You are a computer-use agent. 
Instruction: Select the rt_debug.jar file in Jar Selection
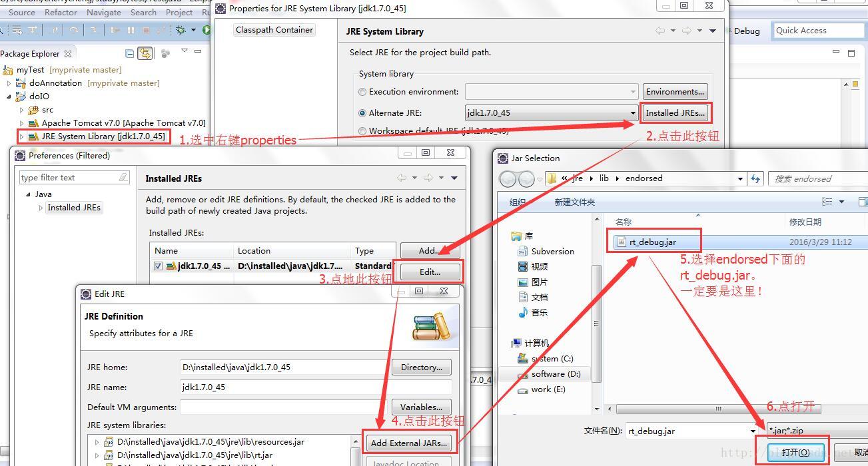[x=653, y=242]
